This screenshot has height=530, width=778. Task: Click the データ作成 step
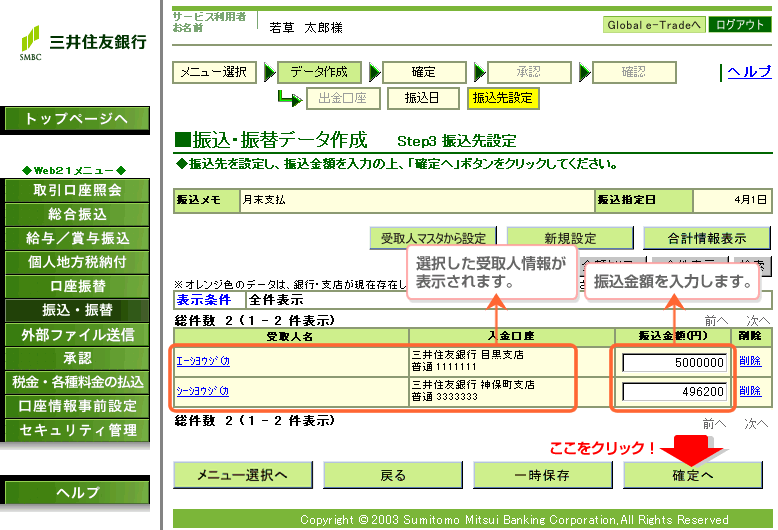(319, 72)
